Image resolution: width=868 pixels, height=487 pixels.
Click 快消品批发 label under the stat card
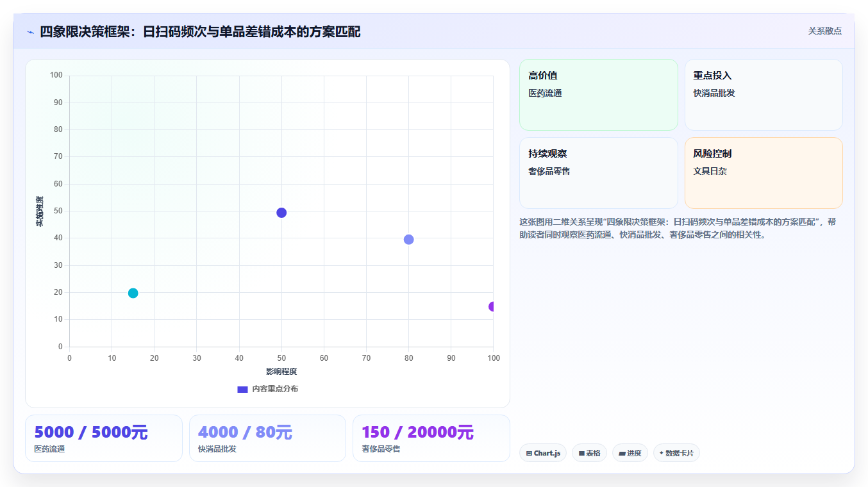[x=217, y=449]
